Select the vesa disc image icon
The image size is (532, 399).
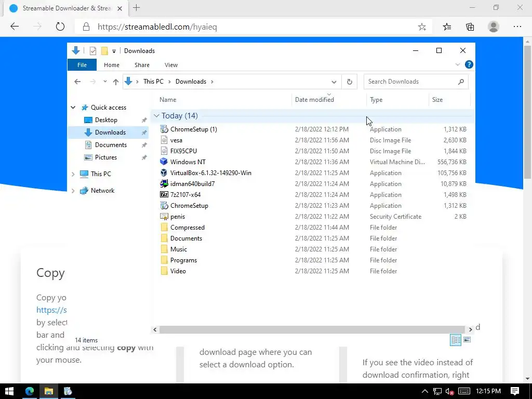[x=164, y=140]
